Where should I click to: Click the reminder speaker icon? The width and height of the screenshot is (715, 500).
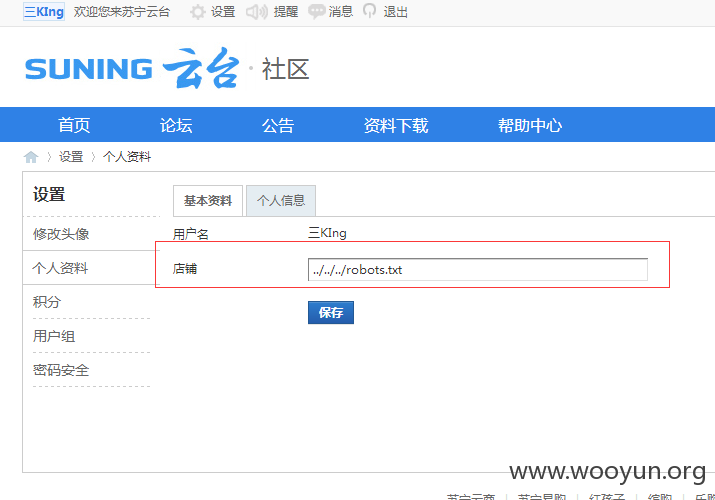coord(257,12)
